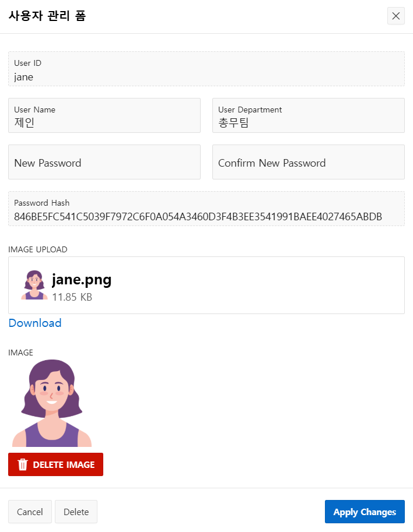This screenshot has height=532, width=413.
Task: Cancel the user edit form
Action: 30,511
